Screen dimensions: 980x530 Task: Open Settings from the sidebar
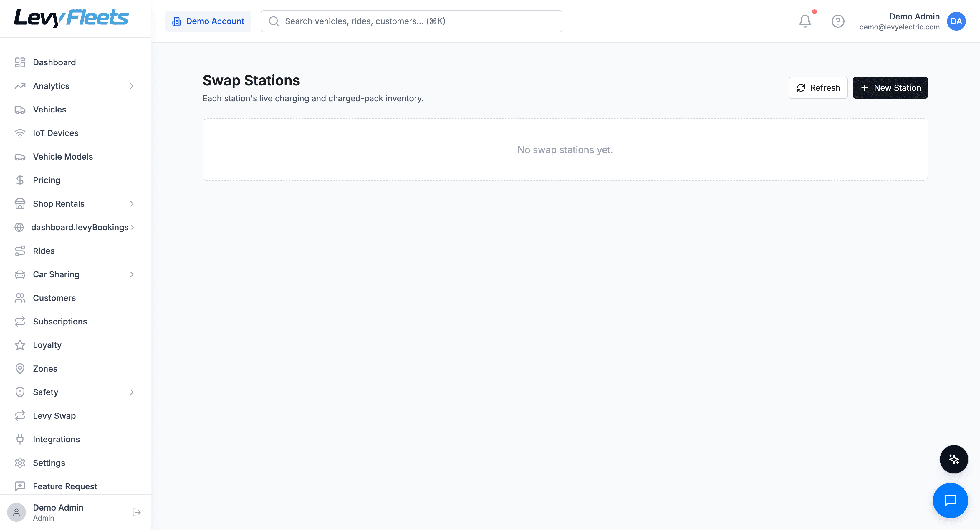[x=75, y=463]
